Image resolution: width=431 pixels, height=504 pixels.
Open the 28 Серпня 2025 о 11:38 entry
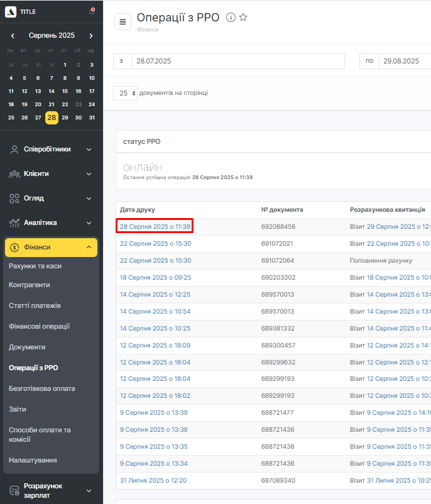155,226
